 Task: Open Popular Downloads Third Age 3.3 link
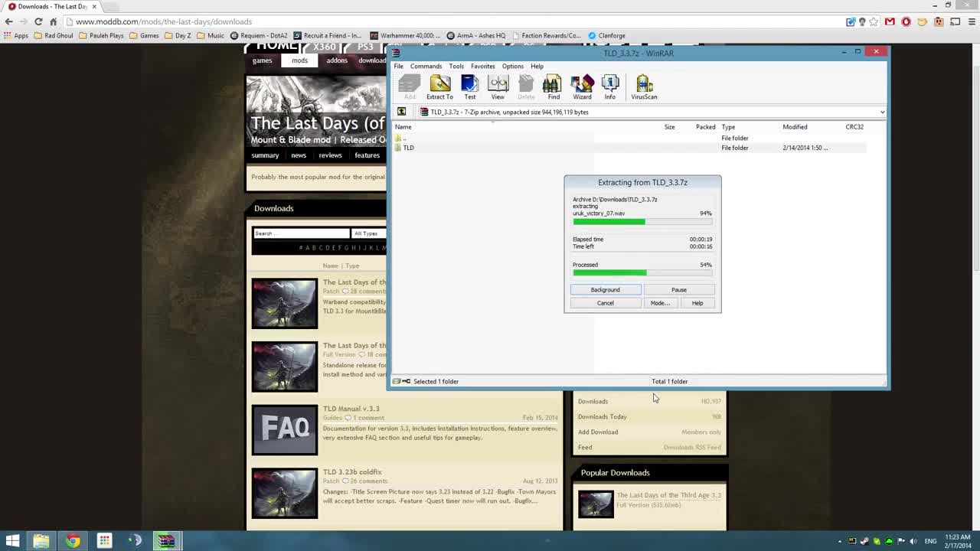pyautogui.click(x=668, y=495)
